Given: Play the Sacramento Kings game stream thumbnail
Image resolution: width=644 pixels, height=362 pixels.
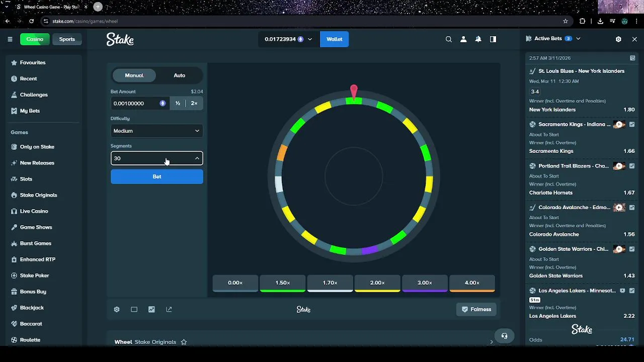Looking at the screenshot, I should 619,124.
